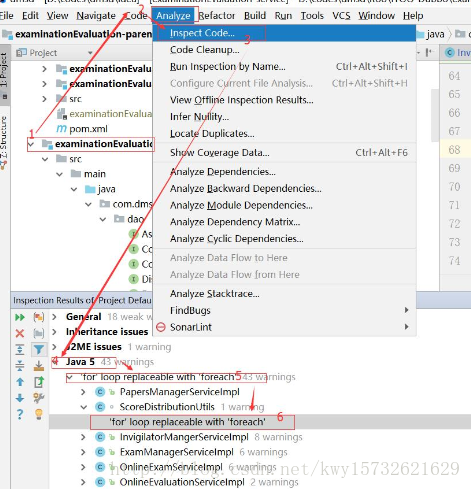The image size is (471, 489).
Task: Expand the PapersManagerServiceImpl node
Action: pyautogui.click(x=84, y=392)
